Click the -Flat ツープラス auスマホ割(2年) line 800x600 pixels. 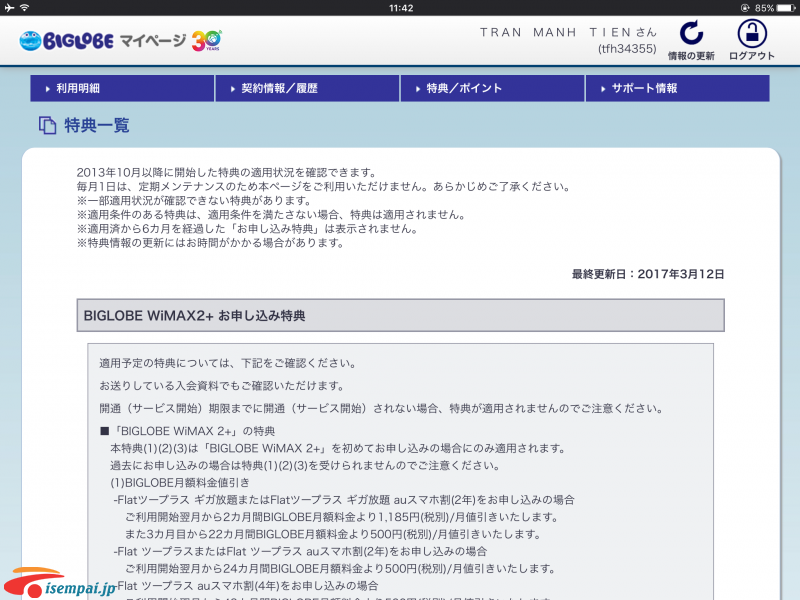(x=300, y=552)
